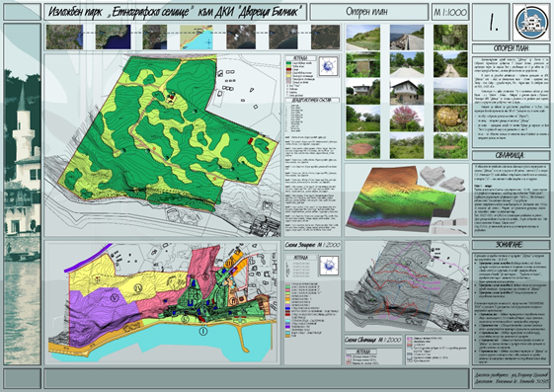Image resolution: width=554 pixels, height=392 pixels.
Task: Click the Balchik Palace round logo emblem
Action: 531,22
